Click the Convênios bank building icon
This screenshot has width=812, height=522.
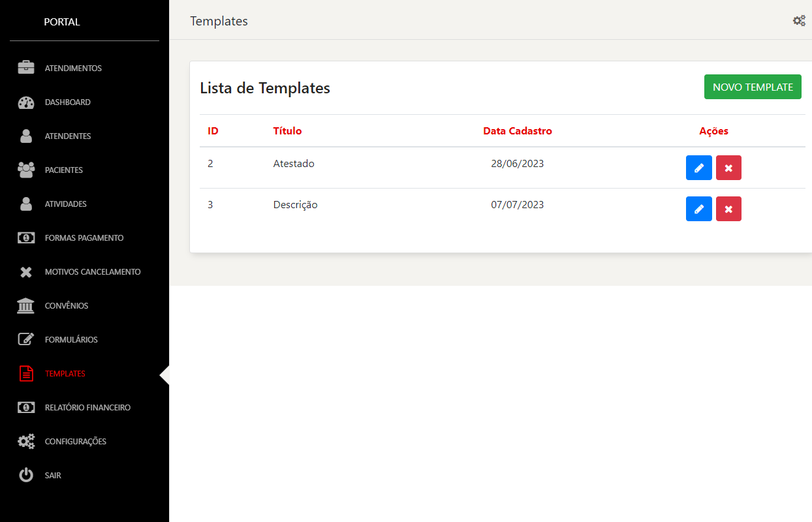click(x=26, y=306)
